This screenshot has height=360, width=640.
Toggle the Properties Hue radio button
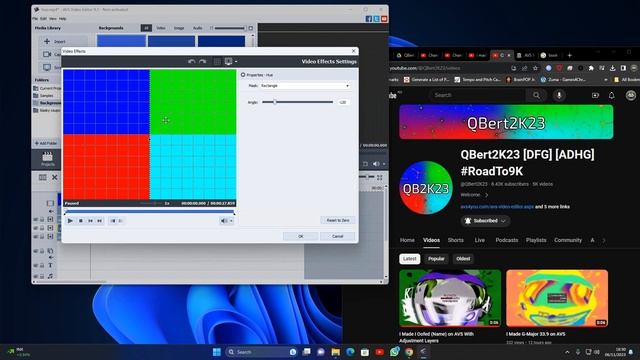point(243,75)
